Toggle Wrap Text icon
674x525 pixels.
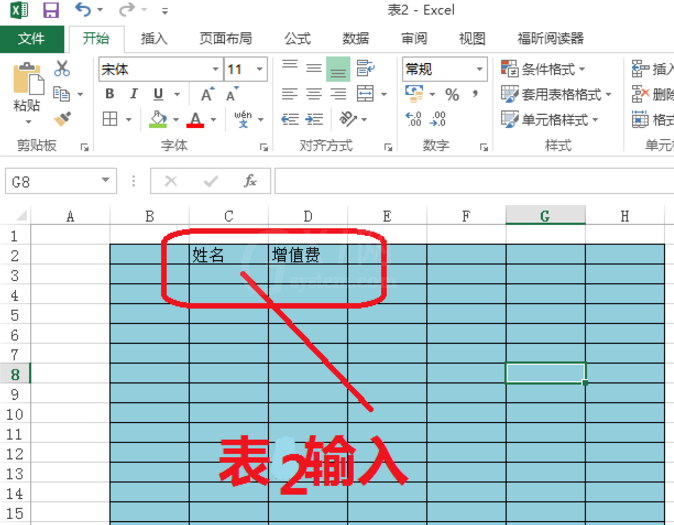pos(365,68)
